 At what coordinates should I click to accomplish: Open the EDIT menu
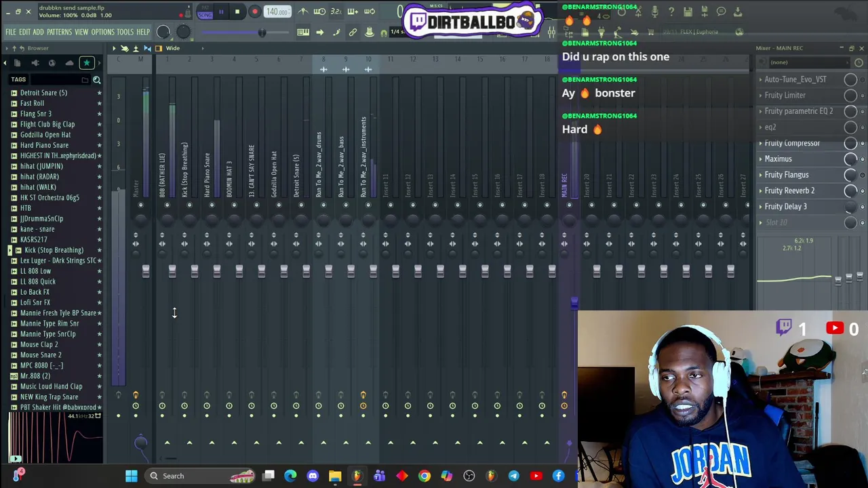(x=24, y=32)
